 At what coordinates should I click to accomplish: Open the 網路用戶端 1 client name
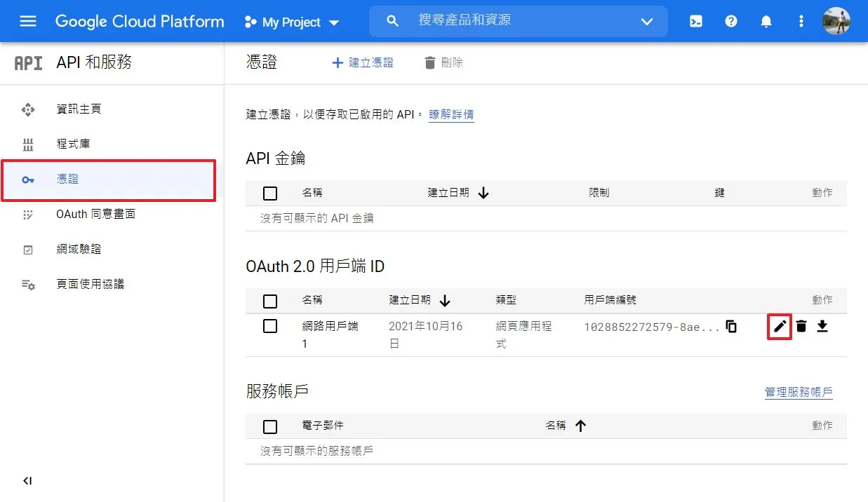coord(330,335)
